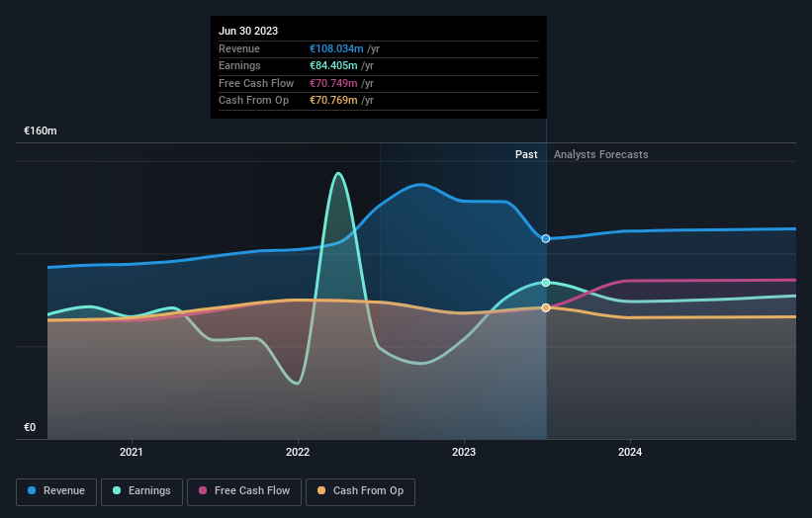Click the €70.749m free cash flow value

(333, 83)
